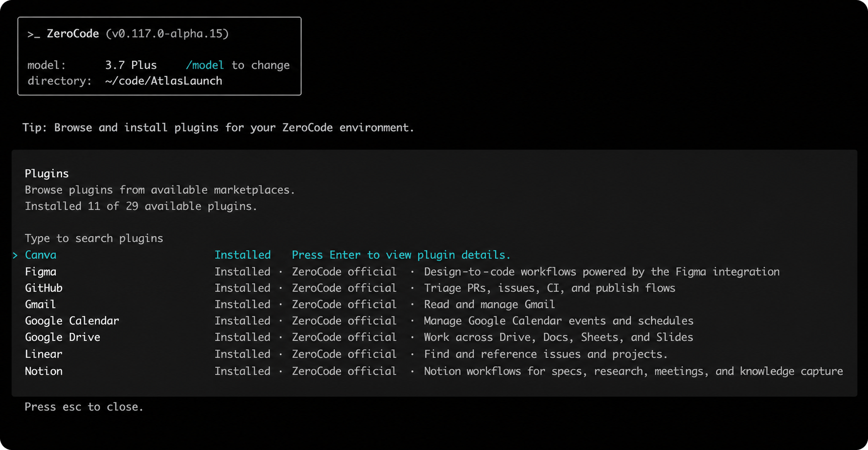The image size is (868, 450).
Task: Select the Google Drive plugin name
Action: (63, 337)
